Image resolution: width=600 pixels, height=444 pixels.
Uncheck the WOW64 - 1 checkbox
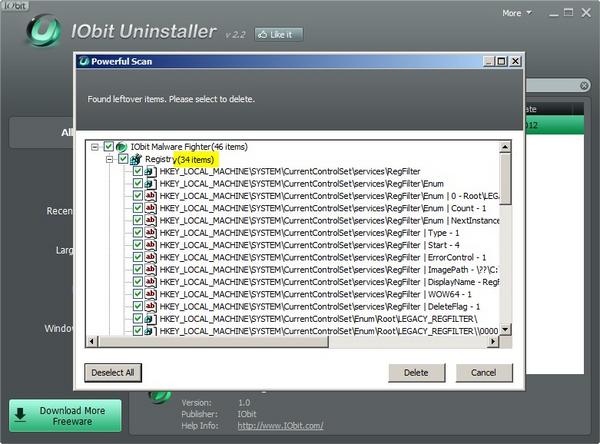tap(138, 294)
